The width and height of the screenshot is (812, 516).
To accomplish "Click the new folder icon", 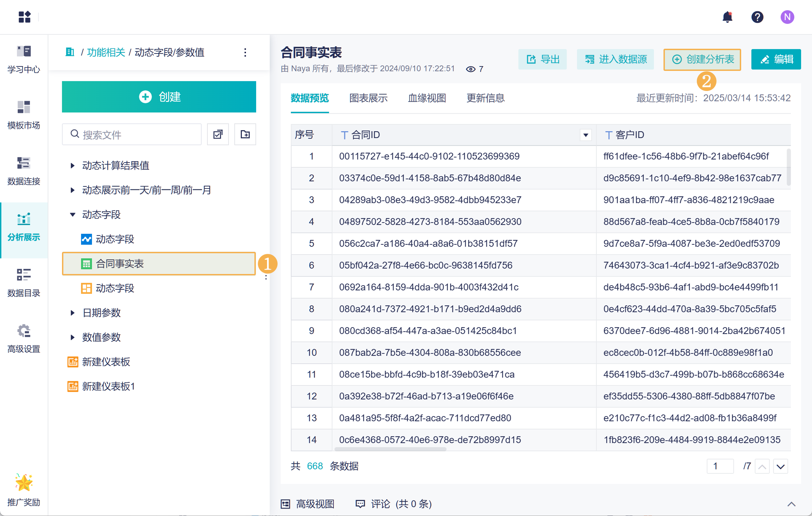I will [245, 134].
